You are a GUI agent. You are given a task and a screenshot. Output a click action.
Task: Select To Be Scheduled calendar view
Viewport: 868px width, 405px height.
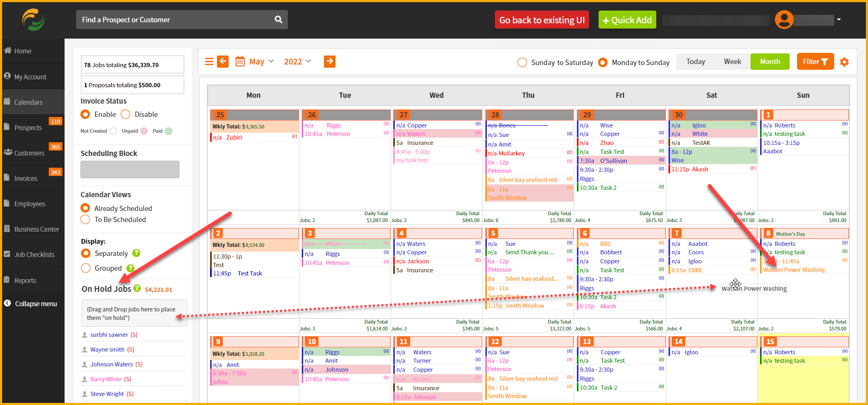(85, 219)
